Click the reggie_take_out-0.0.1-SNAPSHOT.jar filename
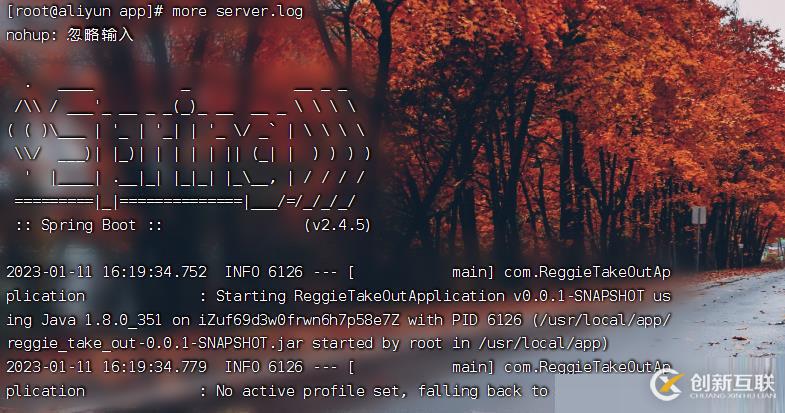 click(x=155, y=343)
